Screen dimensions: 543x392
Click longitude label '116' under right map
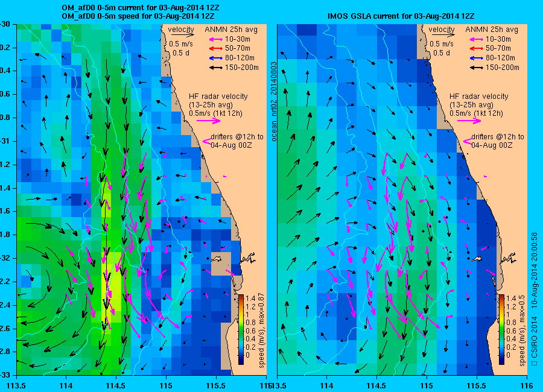[527, 386]
